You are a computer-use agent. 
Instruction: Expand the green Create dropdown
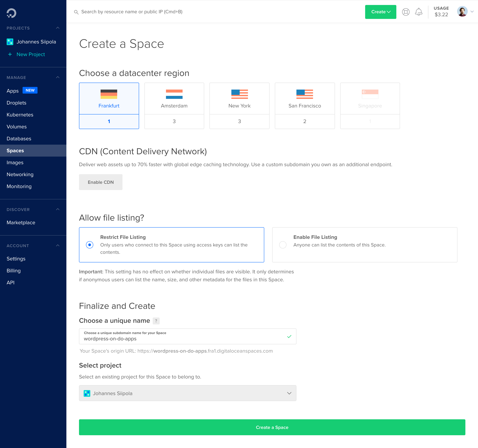[380, 12]
